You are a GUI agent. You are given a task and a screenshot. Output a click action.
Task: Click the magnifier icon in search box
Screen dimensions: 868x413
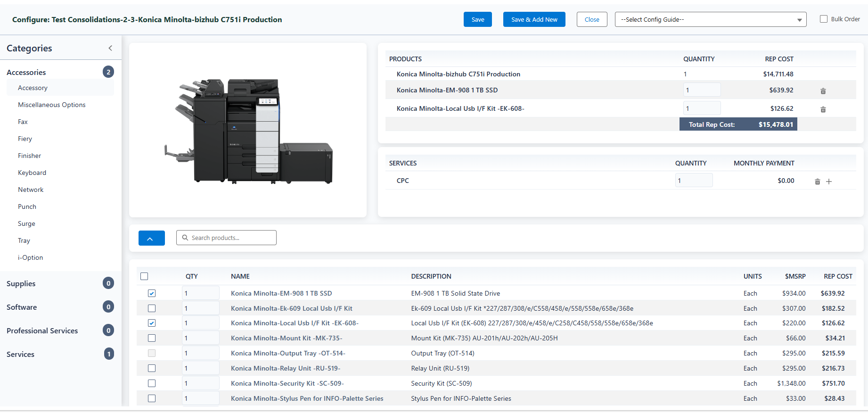(x=185, y=238)
